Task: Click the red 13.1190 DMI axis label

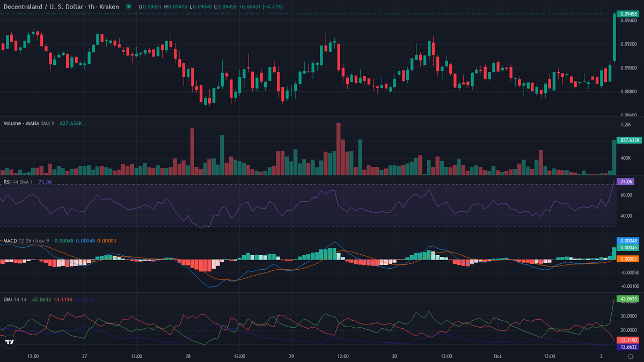Action: (x=628, y=341)
